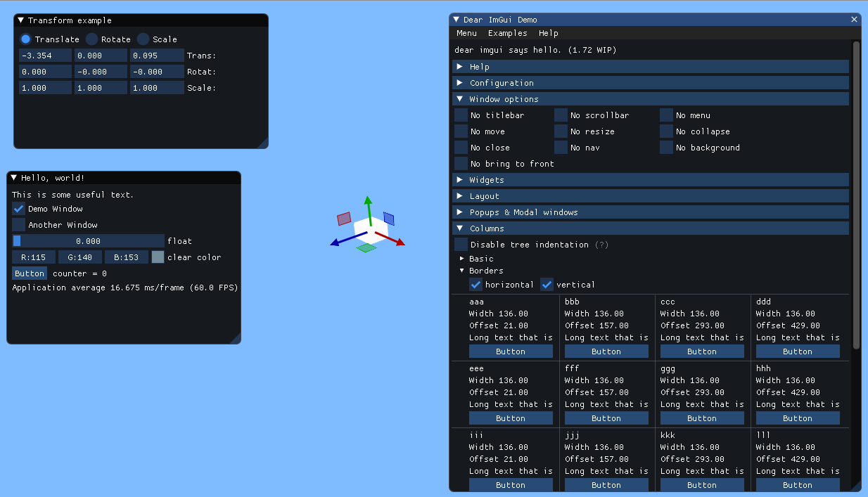Expand Popups & Modal windows section
The height and width of the screenshot is (497, 868).
coord(651,212)
